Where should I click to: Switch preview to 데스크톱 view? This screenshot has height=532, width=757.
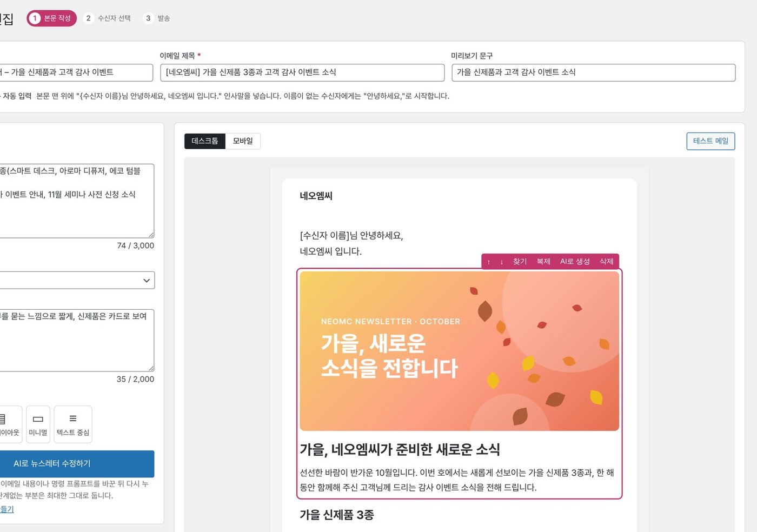(x=205, y=141)
